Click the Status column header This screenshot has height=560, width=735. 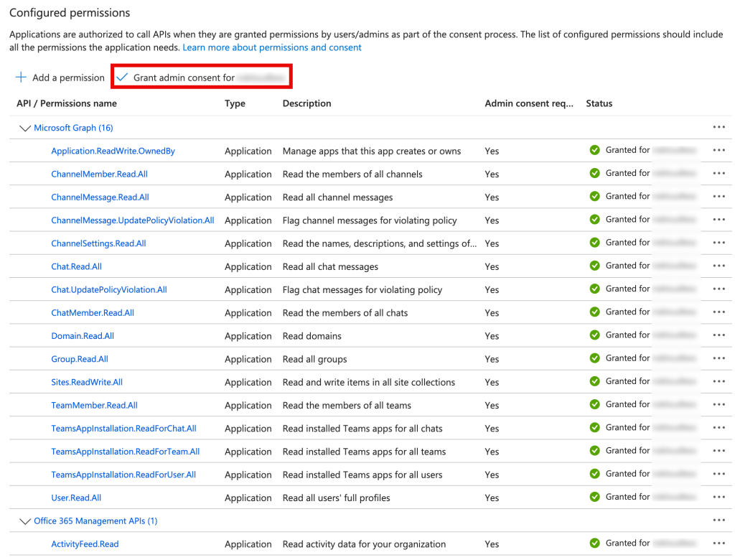click(x=599, y=103)
